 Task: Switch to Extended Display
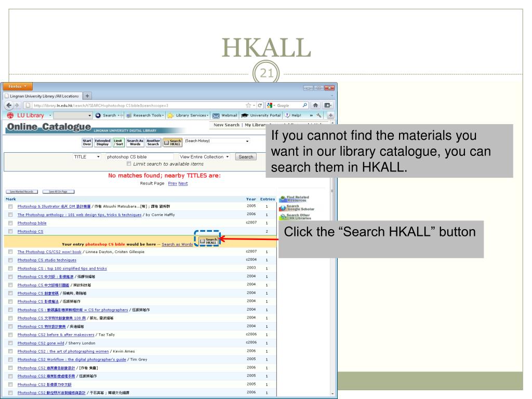tap(102, 142)
